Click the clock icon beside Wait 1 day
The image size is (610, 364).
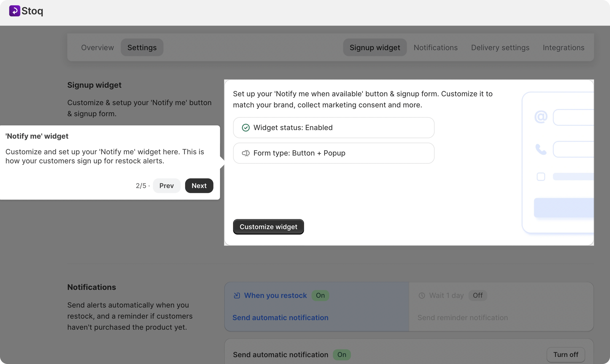(x=422, y=295)
